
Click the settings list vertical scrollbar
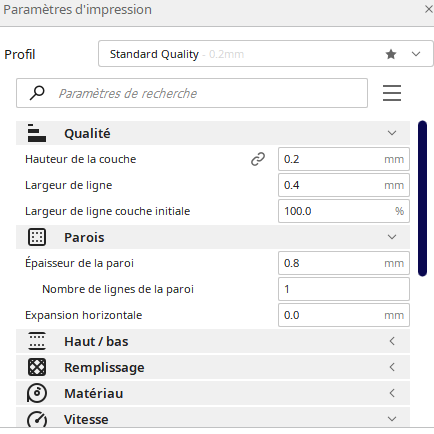point(422,198)
